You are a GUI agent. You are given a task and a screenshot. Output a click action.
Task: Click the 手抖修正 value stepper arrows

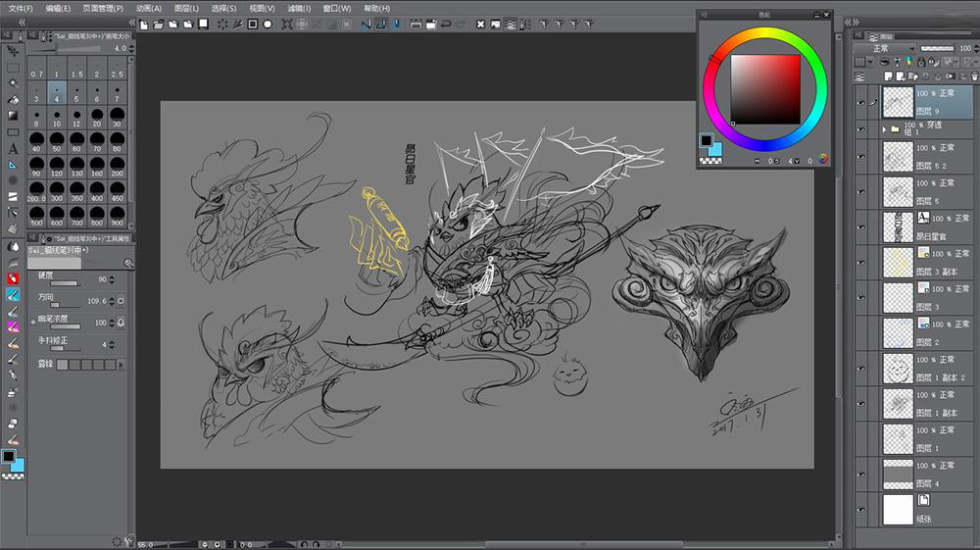[x=112, y=345]
